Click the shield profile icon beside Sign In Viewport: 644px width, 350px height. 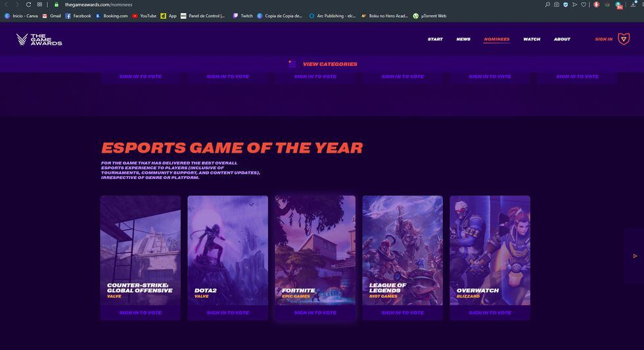pyautogui.click(x=624, y=39)
